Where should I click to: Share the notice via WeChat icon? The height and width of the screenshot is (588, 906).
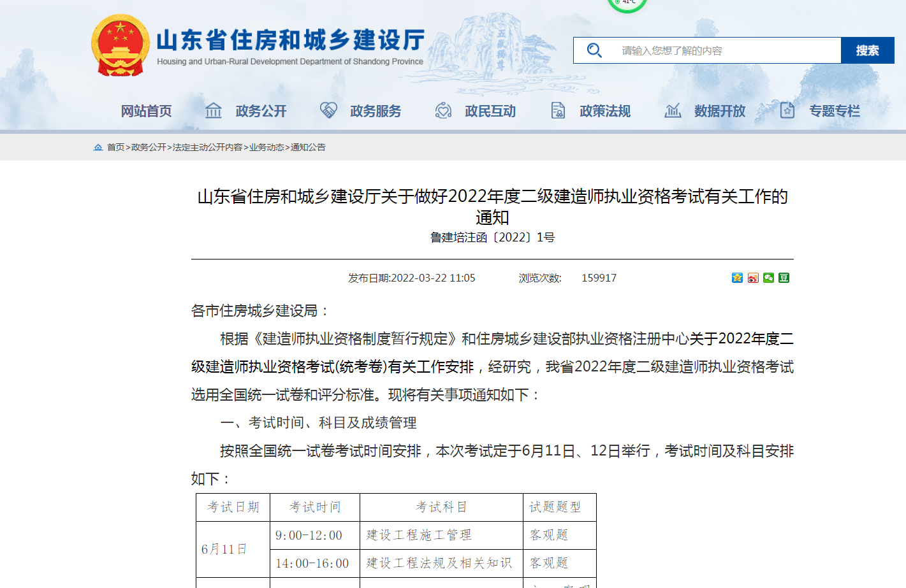pos(768,278)
